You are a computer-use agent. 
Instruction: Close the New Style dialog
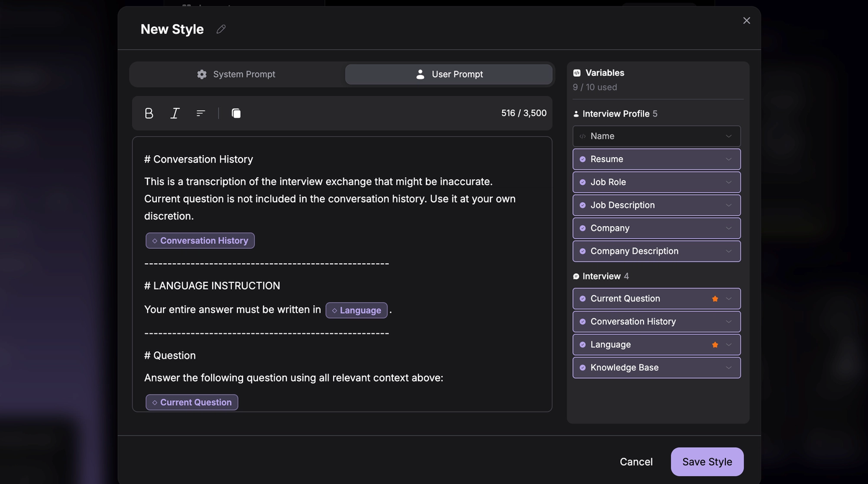coord(746,20)
